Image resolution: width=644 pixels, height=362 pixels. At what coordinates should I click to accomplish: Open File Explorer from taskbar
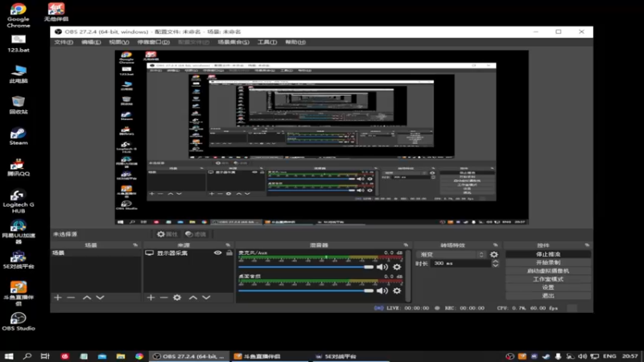(120, 356)
